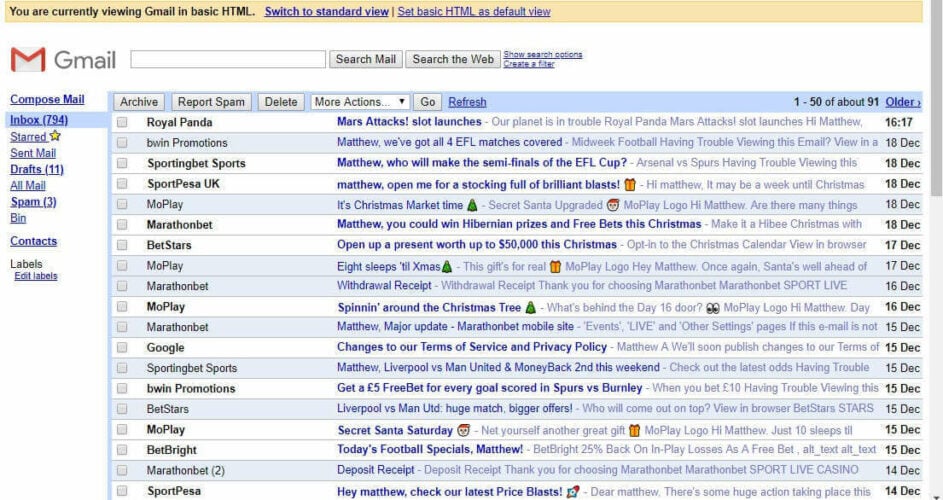Open the More Actions dropdown

tap(360, 102)
